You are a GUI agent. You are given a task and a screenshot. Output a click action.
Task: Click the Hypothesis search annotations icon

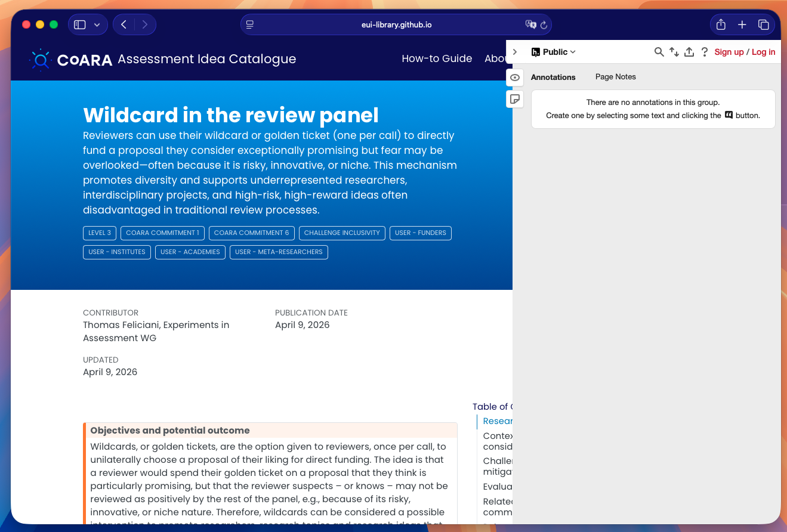point(659,52)
